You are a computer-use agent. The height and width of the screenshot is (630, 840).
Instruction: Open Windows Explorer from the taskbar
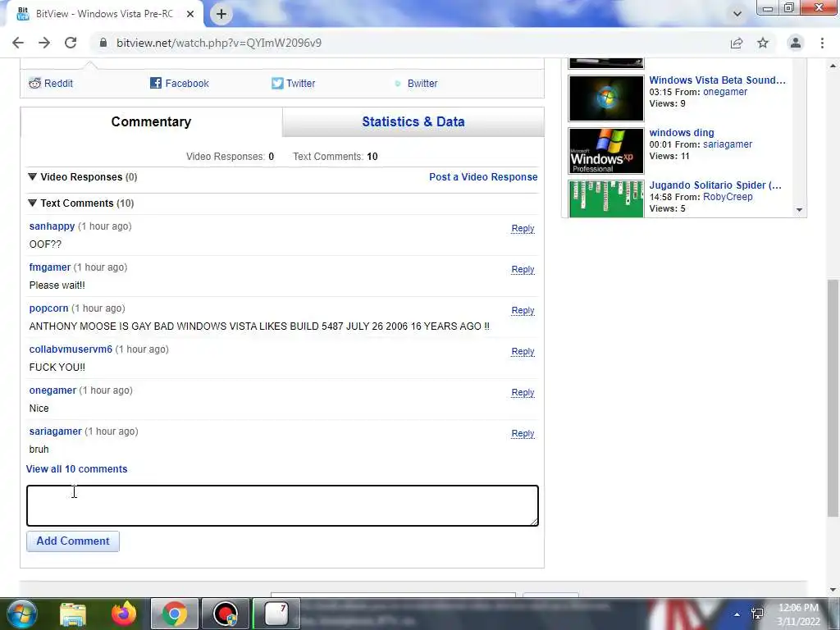[73, 614]
